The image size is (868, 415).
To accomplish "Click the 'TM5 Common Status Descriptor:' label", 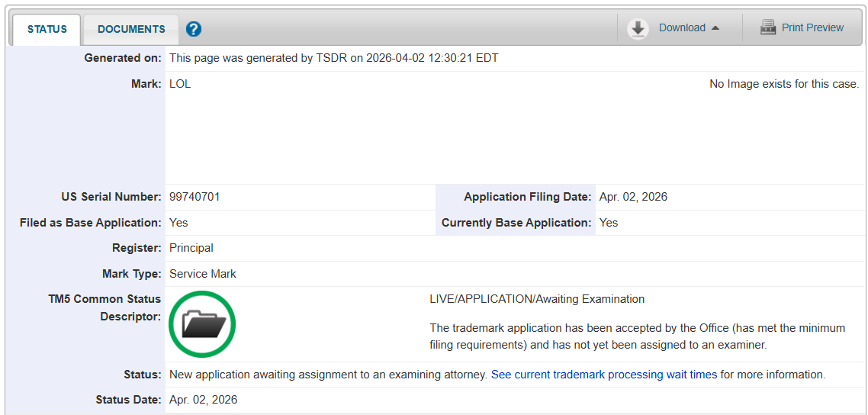I will click(104, 308).
